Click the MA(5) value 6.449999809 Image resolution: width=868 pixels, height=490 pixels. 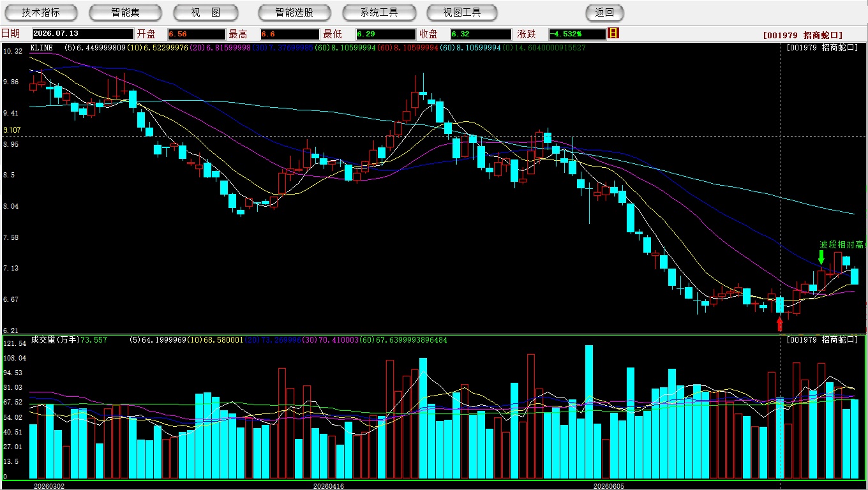point(101,48)
